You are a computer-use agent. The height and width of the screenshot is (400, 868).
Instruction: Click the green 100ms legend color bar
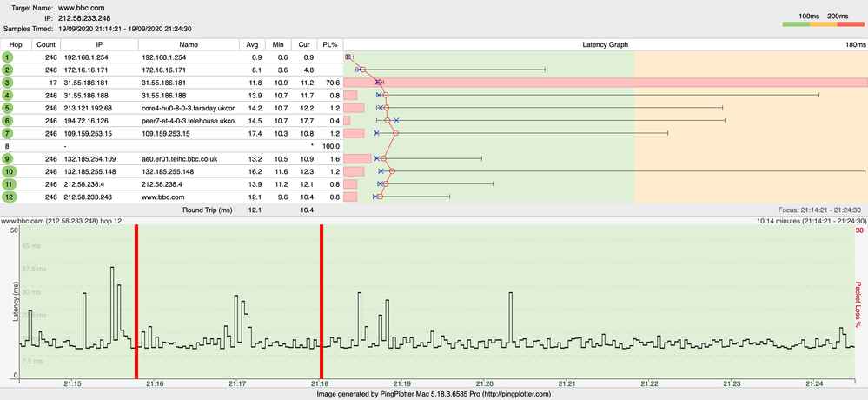(796, 24)
